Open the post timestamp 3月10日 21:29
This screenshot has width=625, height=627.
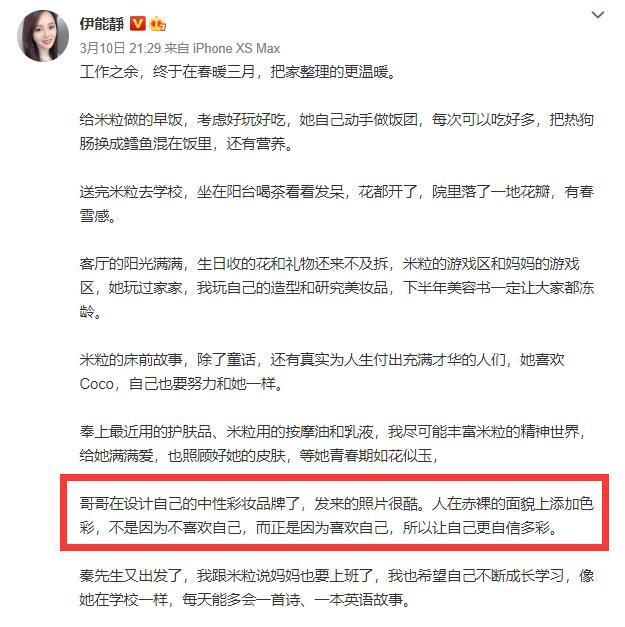[120, 48]
